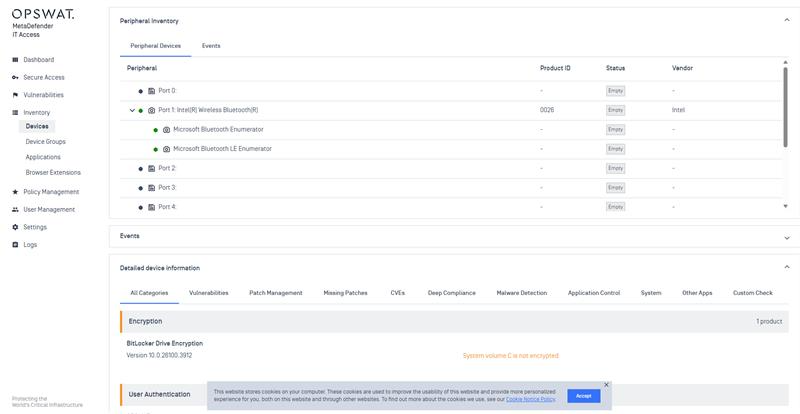Click the Port 2 device icon
Screen dimensions: 800x414
click(152, 168)
